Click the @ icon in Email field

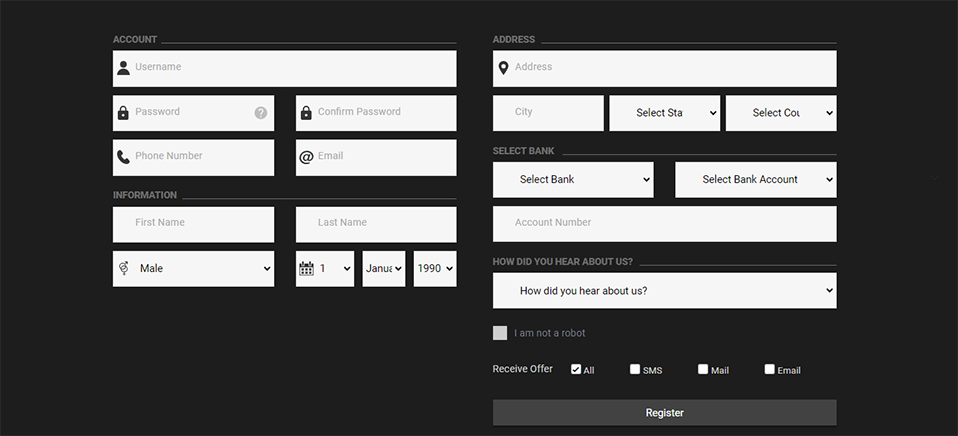[306, 157]
